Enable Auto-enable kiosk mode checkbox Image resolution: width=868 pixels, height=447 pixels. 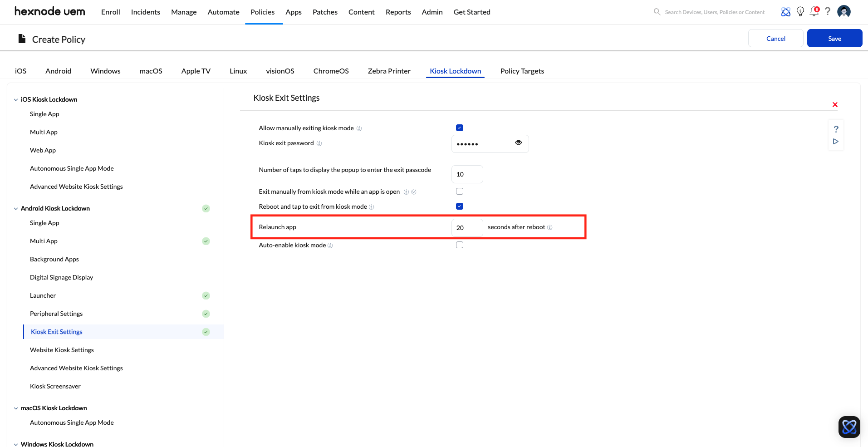[460, 245]
